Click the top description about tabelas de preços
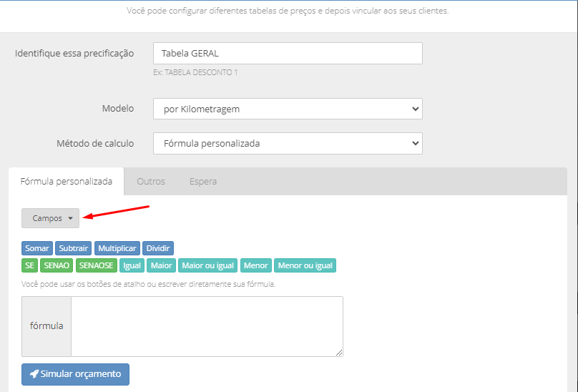The image size is (578, 392). (288, 11)
